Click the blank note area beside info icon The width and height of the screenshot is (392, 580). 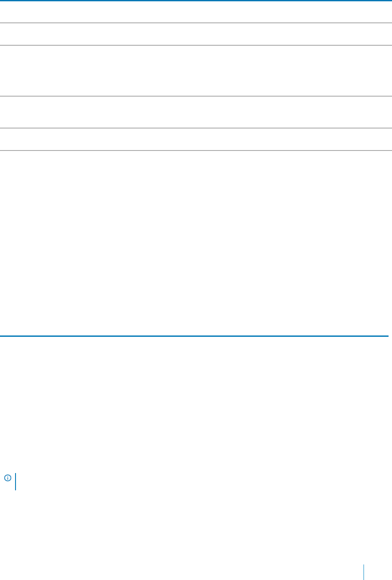tap(203, 482)
